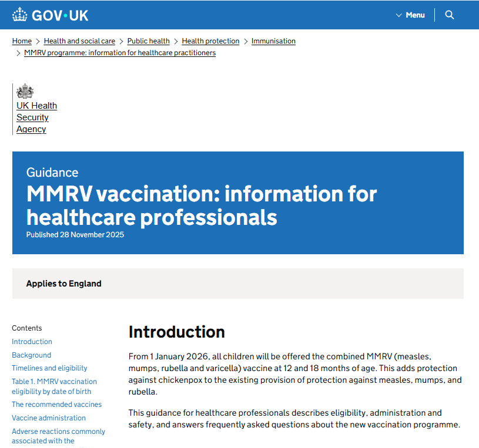This screenshot has height=448, width=479.
Task: Go to Home breadcrumb link
Action: (x=22, y=41)
